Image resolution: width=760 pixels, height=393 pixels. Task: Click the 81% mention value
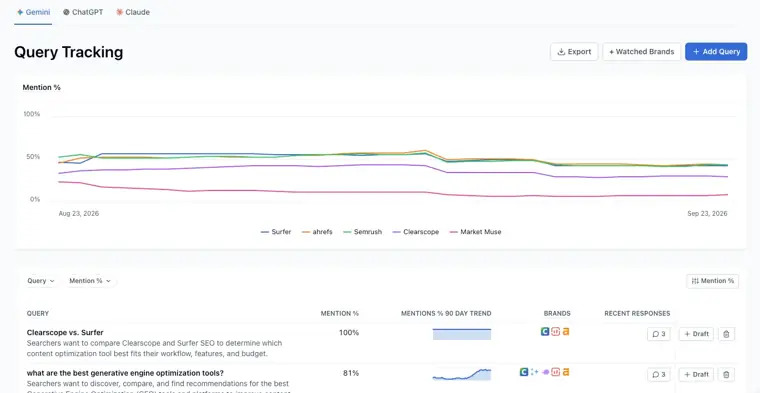click(x=351, y=373)
